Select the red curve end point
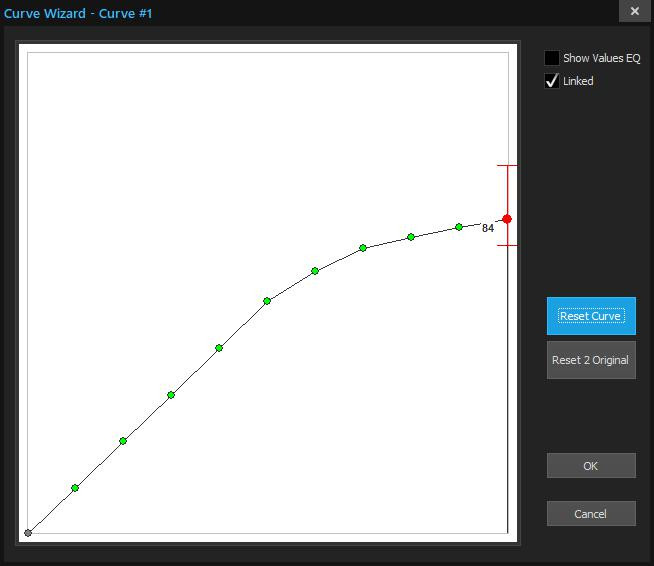This screenshot has width=654, height=566. 507,219
